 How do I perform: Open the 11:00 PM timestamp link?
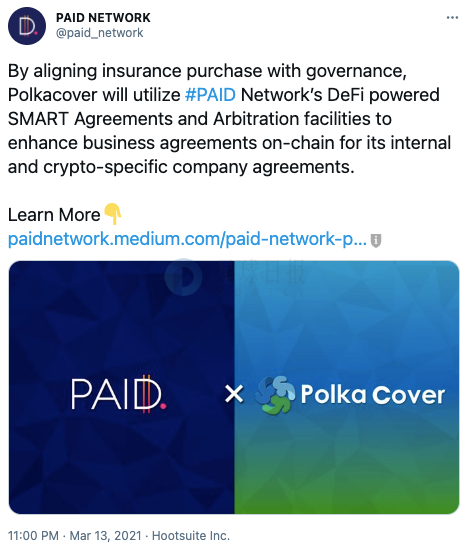click(x=33, y=536)
